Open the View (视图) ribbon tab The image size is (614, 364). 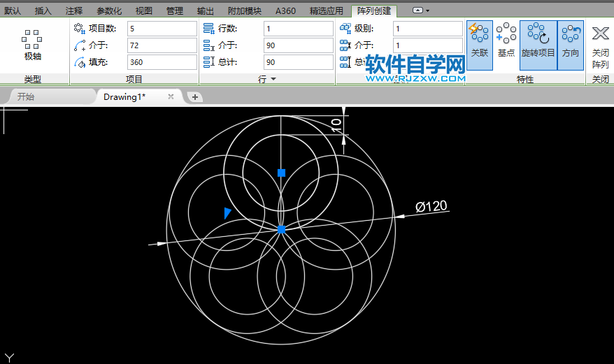click(144, 11)
